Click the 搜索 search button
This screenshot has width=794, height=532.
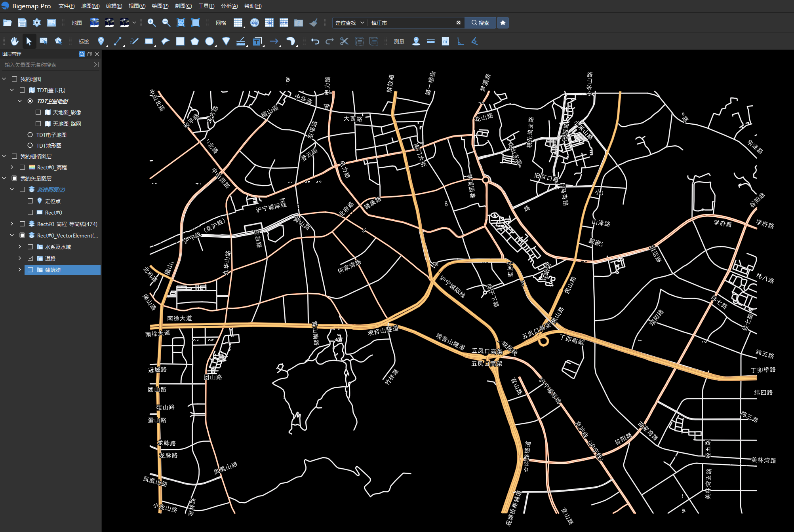[x=480, y=23]
